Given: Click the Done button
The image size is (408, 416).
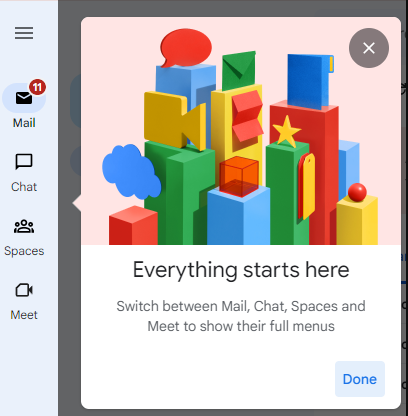Looking at the screenshot, I should click(360, 379).
